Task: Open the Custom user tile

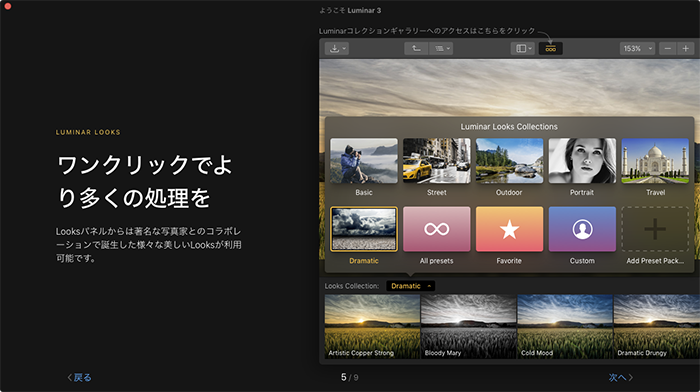Action: click(582, 229)
